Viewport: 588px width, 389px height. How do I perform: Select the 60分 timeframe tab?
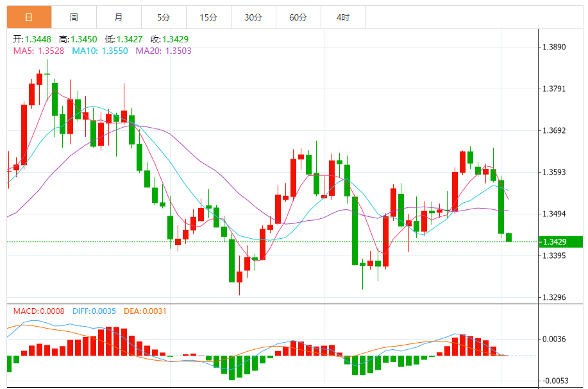[x=299, y=17]
